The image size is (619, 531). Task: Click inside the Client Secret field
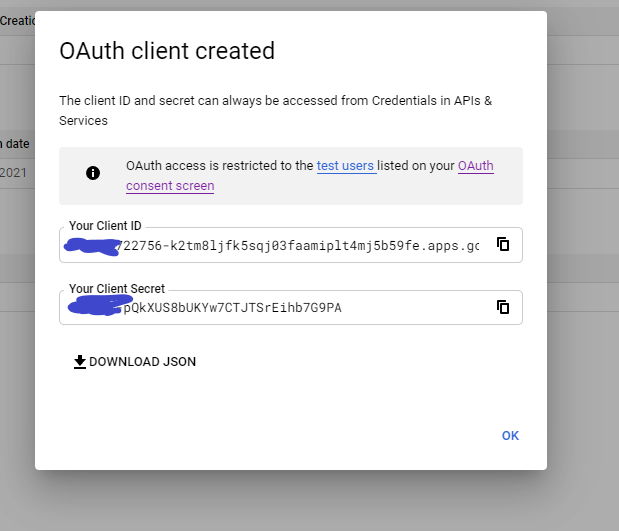coord(300,307)
